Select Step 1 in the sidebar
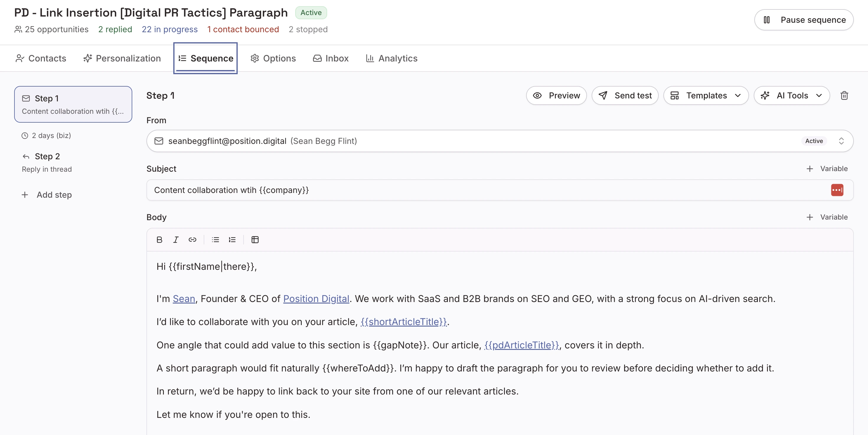868x435 pixels. point(73,104)
